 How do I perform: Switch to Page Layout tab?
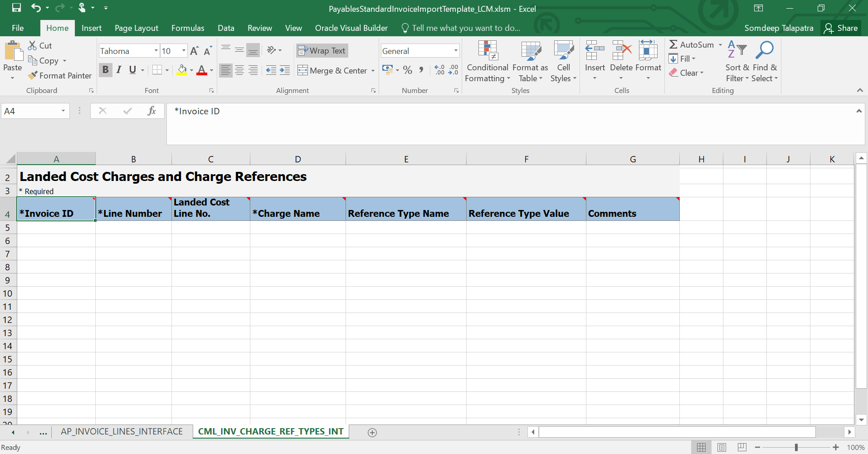pyautogui.click(x=137, y=28)
